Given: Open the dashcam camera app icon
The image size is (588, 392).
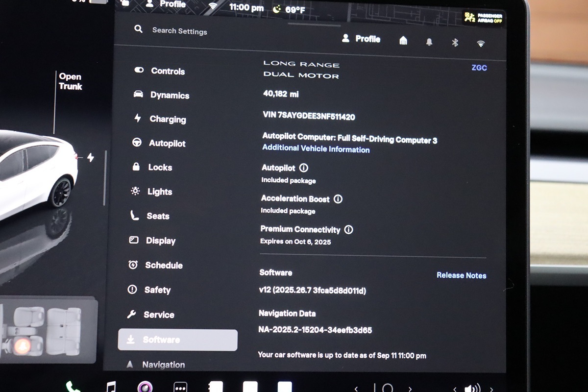Looking at the screenshot, I should pyautogui.click(x=145, y=387).
